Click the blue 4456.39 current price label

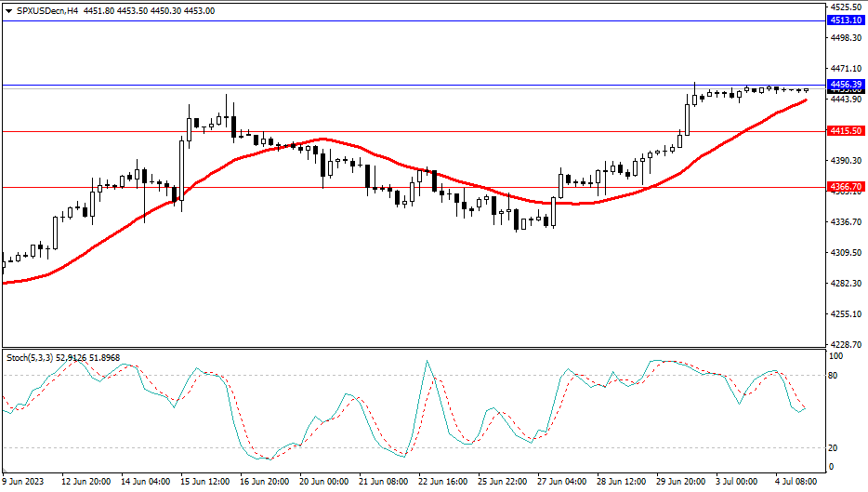point(846,84)
